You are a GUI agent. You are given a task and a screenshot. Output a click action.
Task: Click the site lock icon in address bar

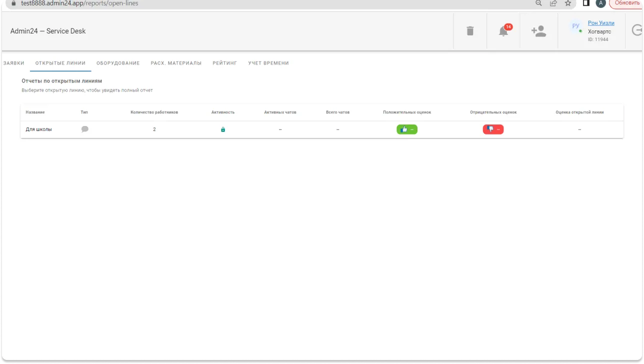click(x=13, y=3)
